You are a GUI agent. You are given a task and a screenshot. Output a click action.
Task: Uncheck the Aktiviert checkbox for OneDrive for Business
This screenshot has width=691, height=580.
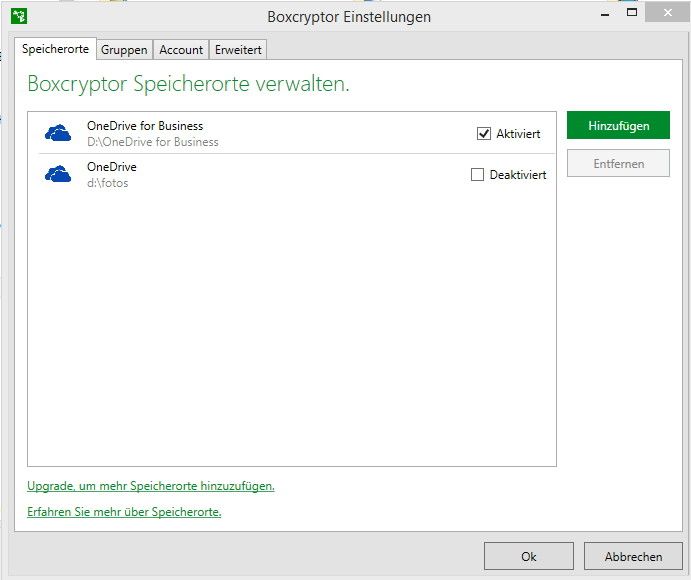pos(484,134)
